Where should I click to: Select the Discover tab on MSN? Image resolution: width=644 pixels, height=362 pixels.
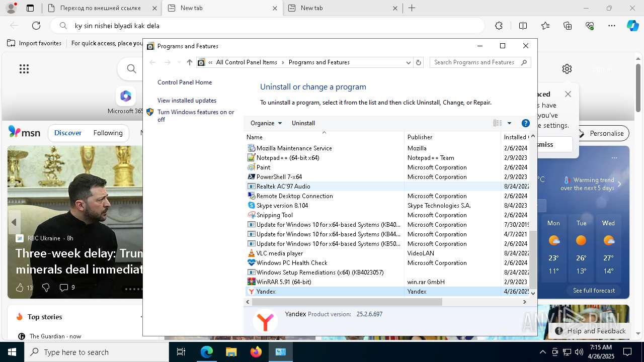(68, 133)
